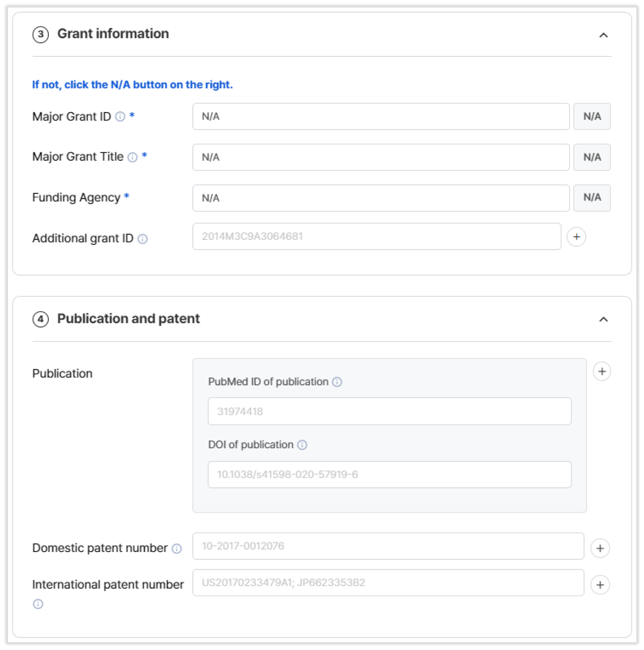Click the PubMed ID input field

click(389, 411)
